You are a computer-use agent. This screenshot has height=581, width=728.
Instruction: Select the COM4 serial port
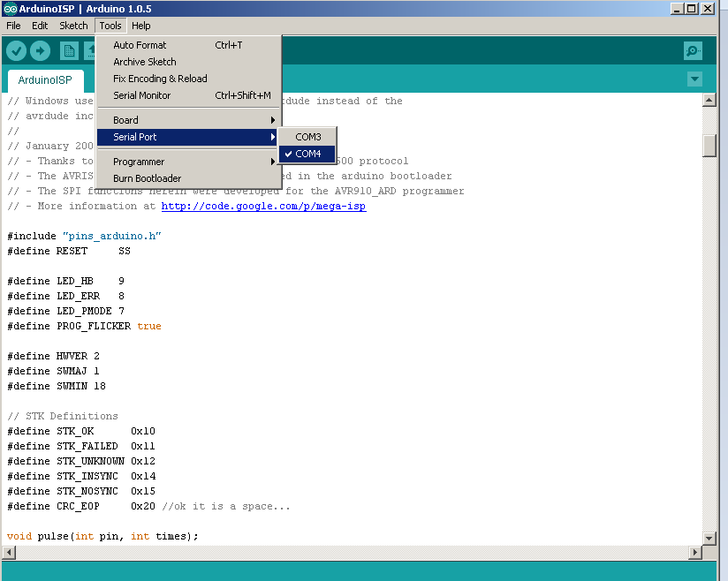click(x=307, y=154)
